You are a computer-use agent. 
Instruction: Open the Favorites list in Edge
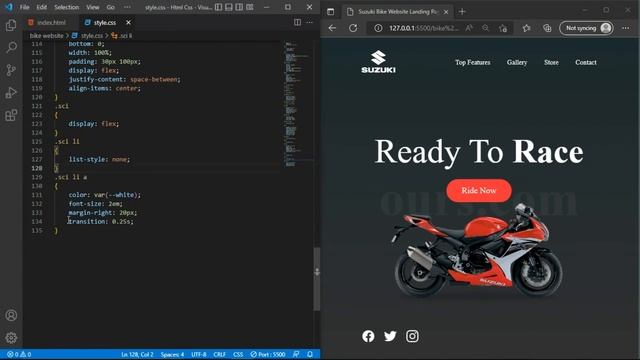[x=527, y=28]
